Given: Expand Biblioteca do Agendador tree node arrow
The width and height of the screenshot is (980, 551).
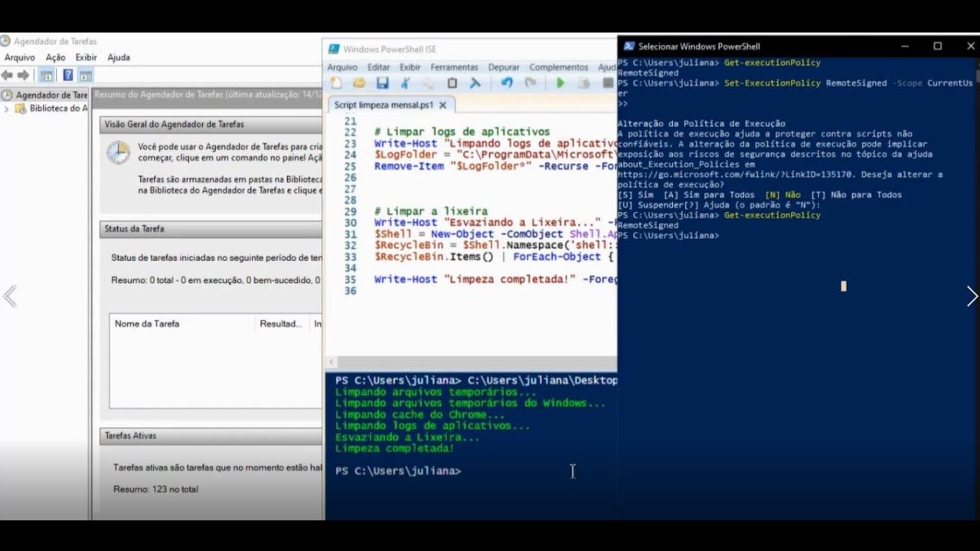Looking at the screenshot, I should coord(6,109).
